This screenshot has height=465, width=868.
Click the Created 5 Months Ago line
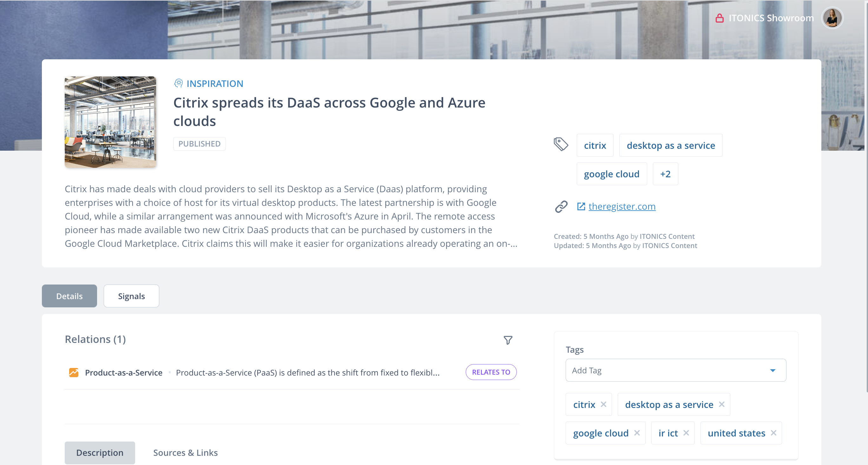point(624,236)
